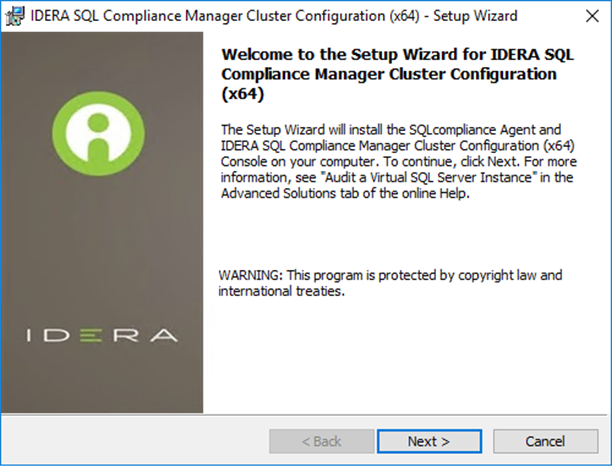Click the greyed-out Back button
612x467 pixels.
[x=321, y=441]
